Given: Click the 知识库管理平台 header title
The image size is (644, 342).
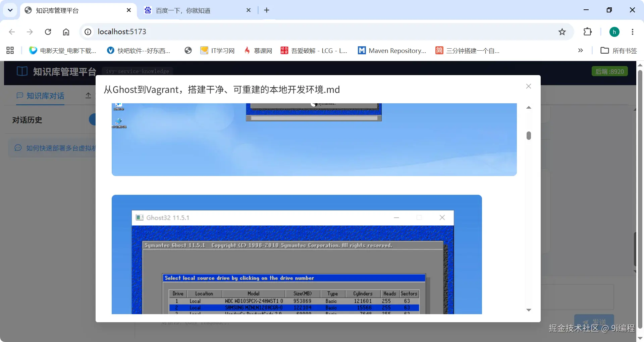Looking at the screenshot, I should click(x=65, y=71).
